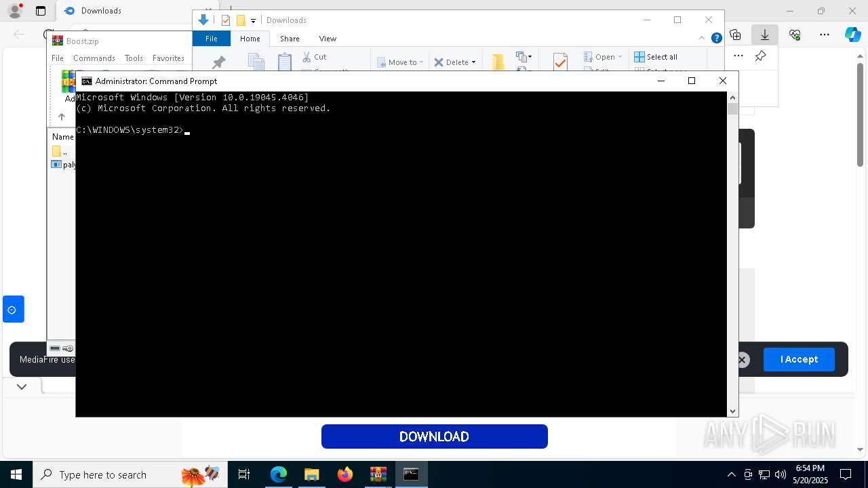868x488 pixels.
Task: Click the Command Prompt scrollbar down arrow
Action: pos(732,411)
